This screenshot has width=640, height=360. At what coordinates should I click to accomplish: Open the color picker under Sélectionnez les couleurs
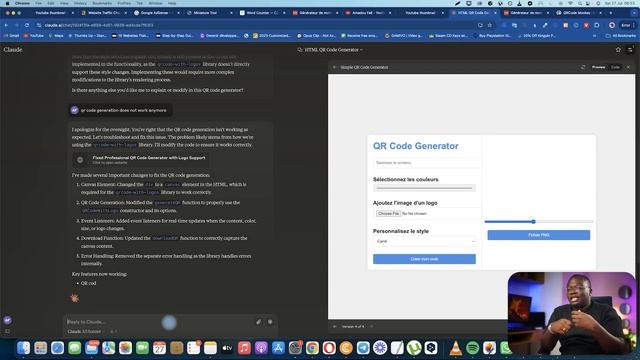[424, 188]
